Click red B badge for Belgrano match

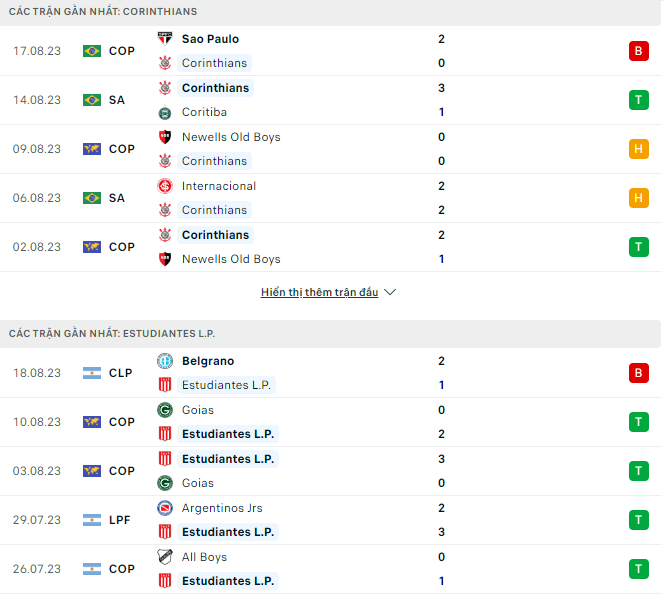[x=638, y=373]
